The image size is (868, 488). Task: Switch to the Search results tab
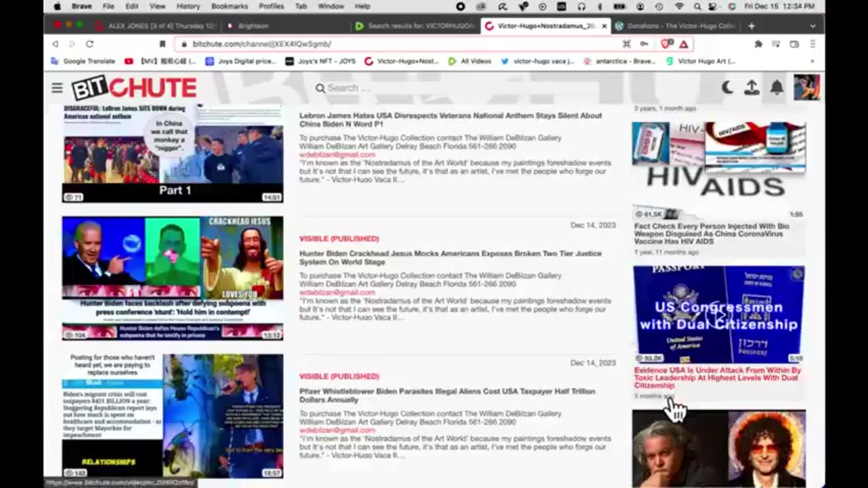coord(415,26)
